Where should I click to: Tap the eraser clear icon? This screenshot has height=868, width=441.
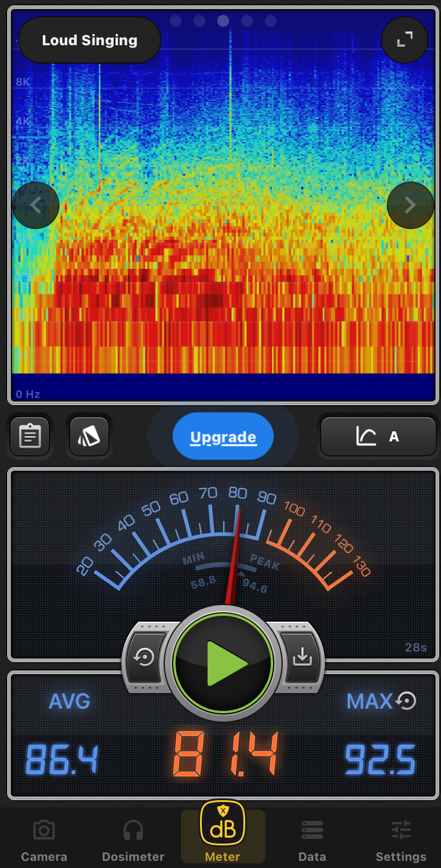tap(89, 437)
